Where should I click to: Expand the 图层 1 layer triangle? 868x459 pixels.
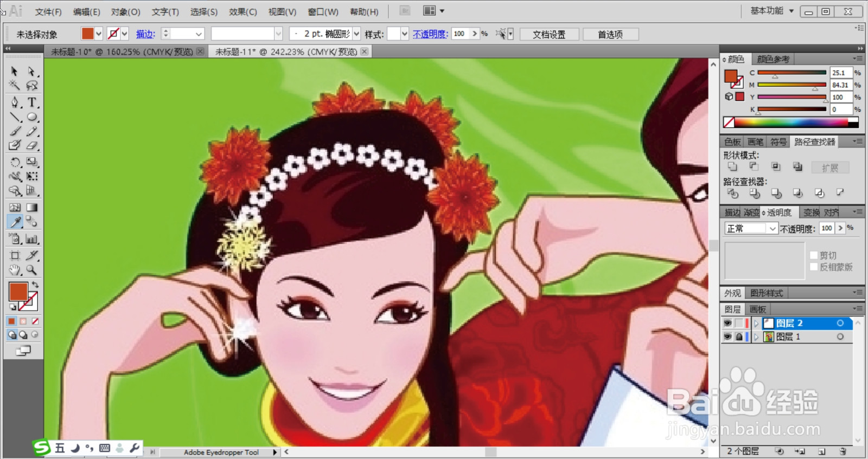point(756,337)
